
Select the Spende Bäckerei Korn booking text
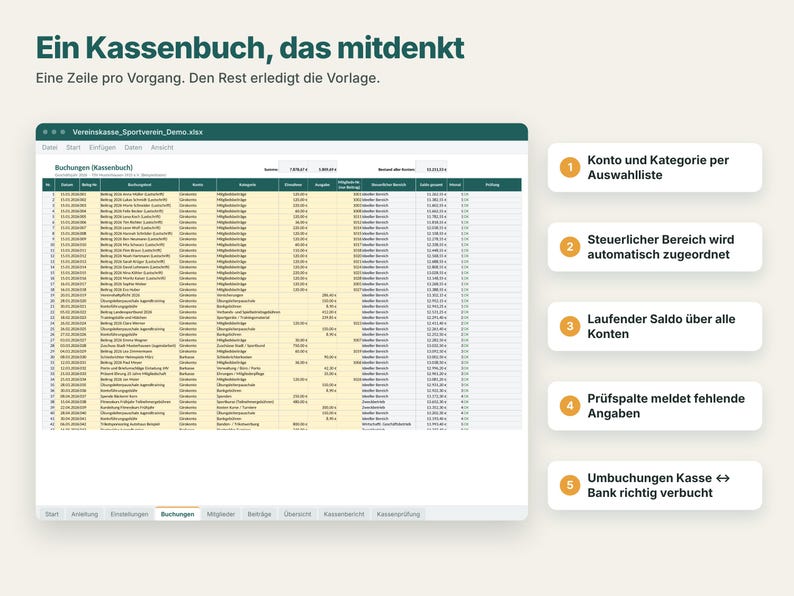[x=119, y=396]
